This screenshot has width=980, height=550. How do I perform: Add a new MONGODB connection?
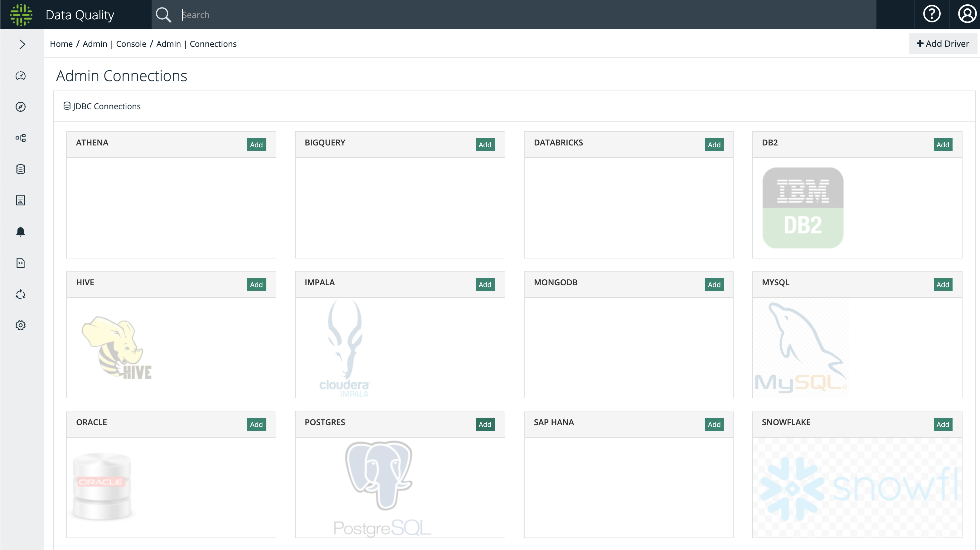click(x=714, y=284)
